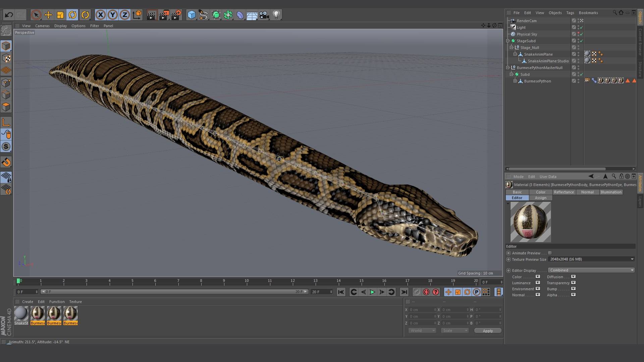Toggle Bump channel editor display
Viewport: 644px width, 362px height.
(x=574, y=289)
